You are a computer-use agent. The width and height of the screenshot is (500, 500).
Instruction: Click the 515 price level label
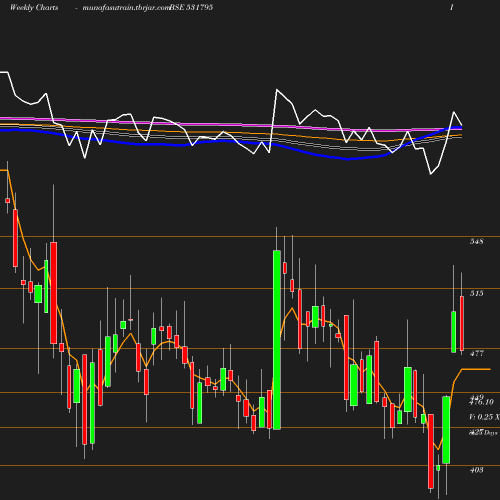(476, 293)
